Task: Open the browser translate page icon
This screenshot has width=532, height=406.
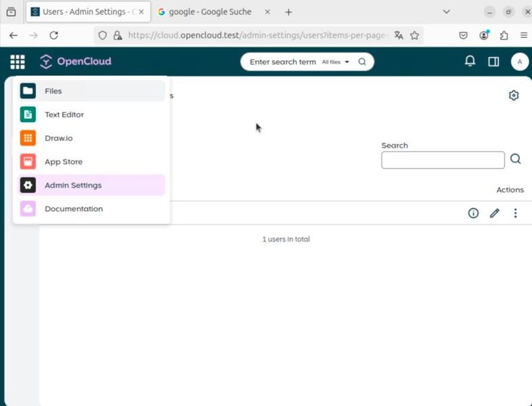Action: coord(399,35)
